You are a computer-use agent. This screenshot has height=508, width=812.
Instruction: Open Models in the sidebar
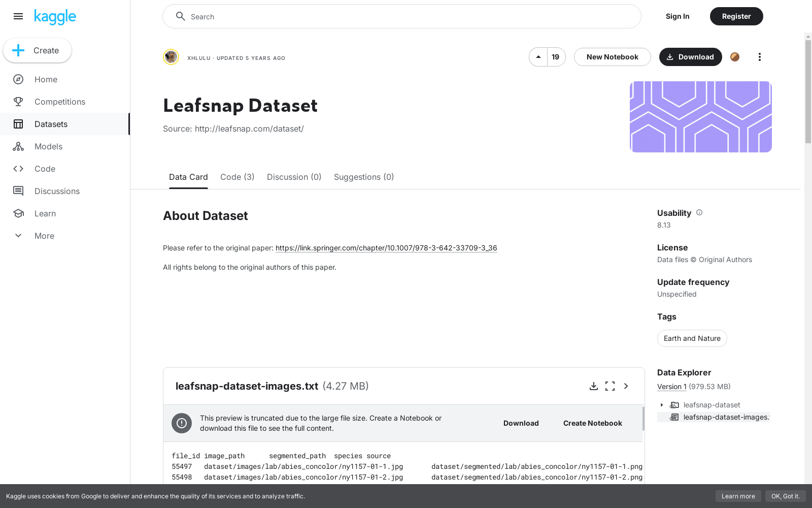(x=65, y=146)
